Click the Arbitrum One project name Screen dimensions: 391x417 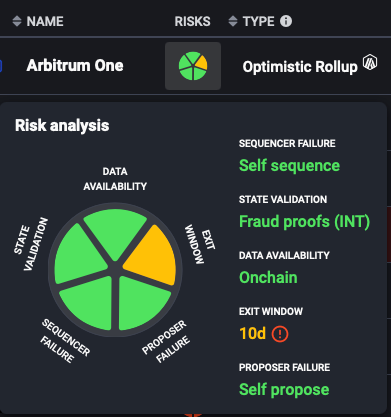[75, 65]
